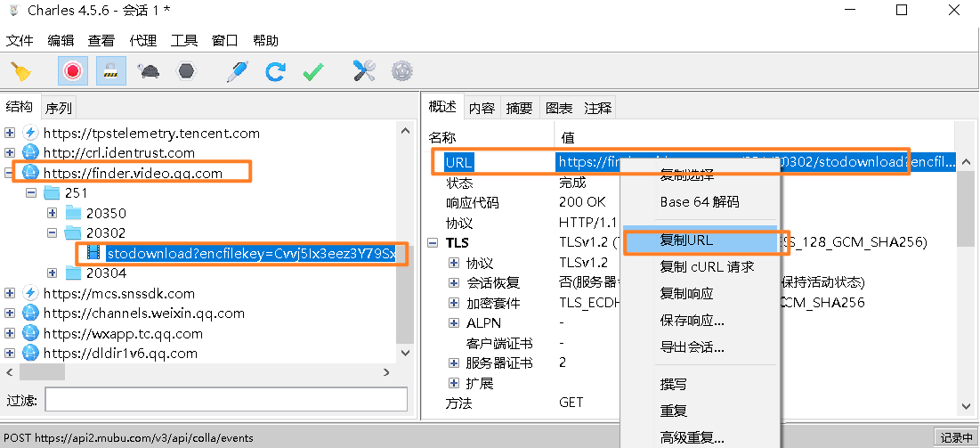980x448 pixels.
Task: Choose 导出会话... menu item
Action: pos(700,346)
